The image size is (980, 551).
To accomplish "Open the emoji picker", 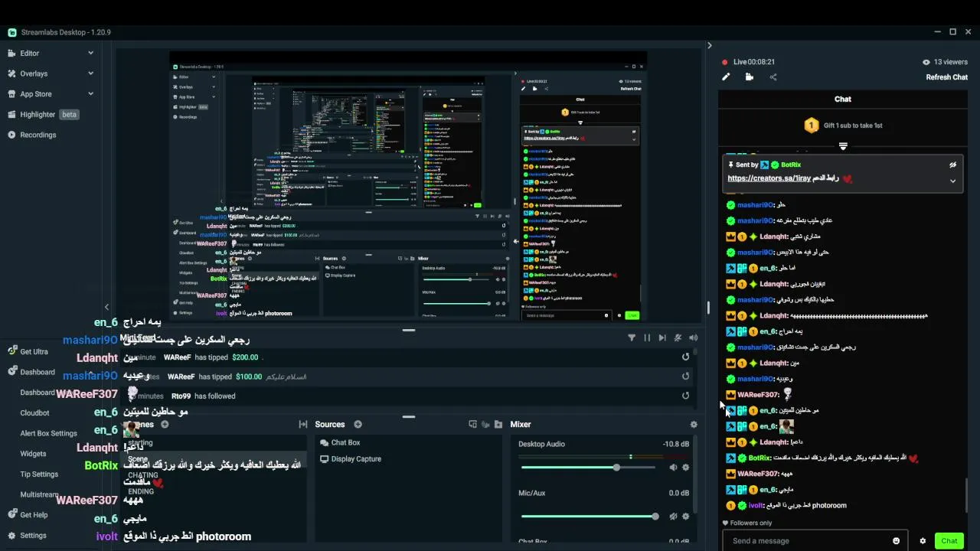I will pyautogui.click(x=897, y=541).
